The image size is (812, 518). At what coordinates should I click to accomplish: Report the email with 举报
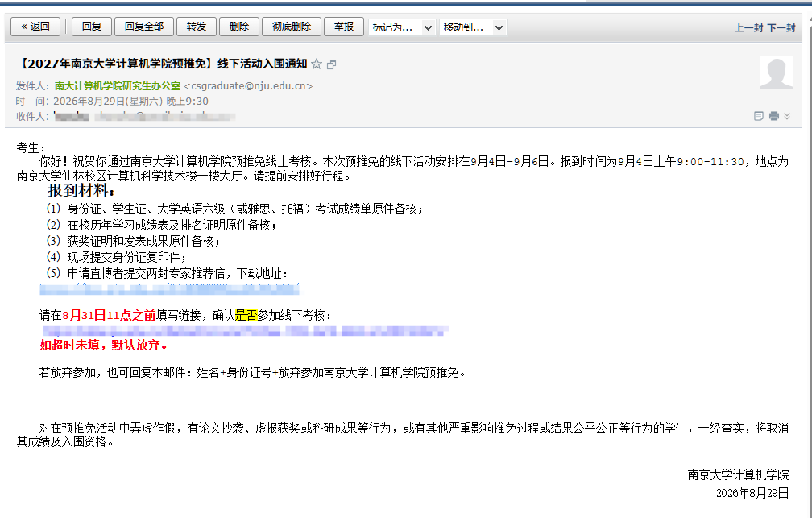click(x=343, y=27)
